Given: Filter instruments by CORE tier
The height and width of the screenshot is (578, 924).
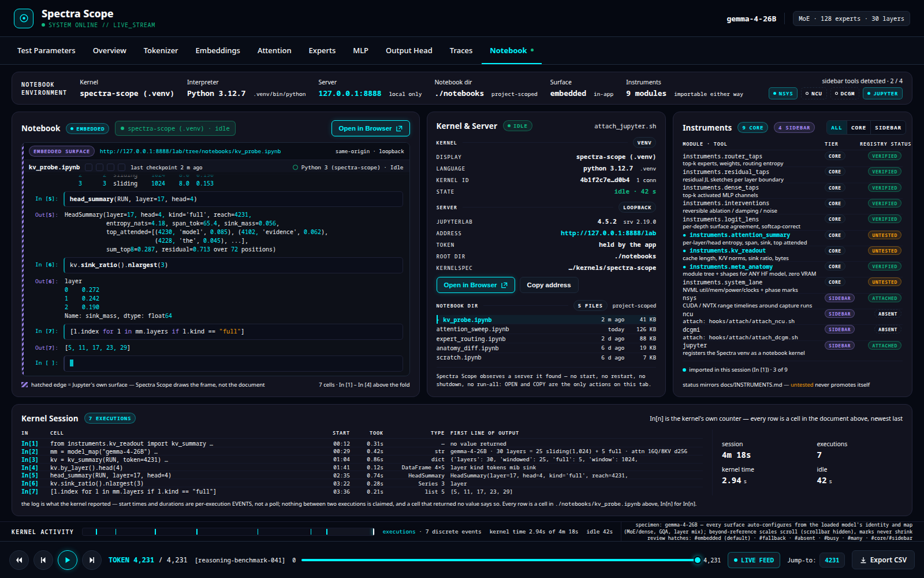Looking at the screenshot, I should pos(858,128).
